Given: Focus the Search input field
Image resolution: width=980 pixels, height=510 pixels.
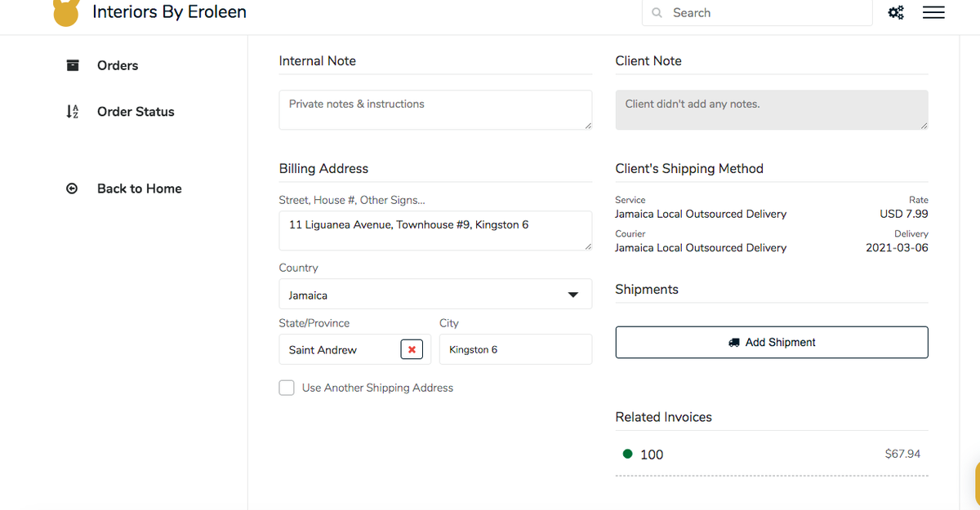Looking at the screenshot, I should (x=768, y=13).
